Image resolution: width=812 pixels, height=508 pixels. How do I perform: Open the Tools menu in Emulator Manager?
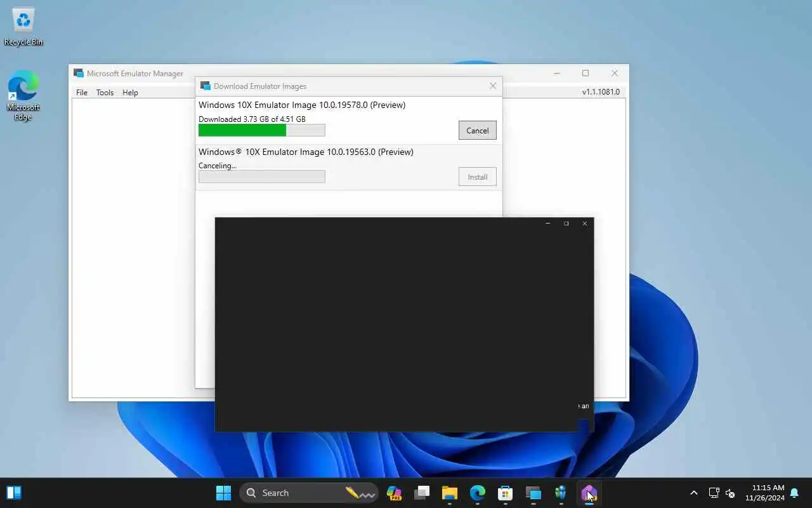tap(105, 92)
